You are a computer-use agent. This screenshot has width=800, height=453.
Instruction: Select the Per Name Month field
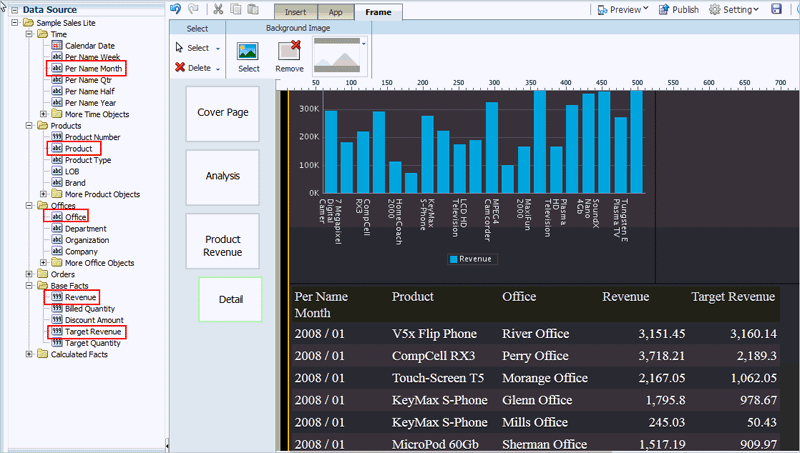point(93,69)
